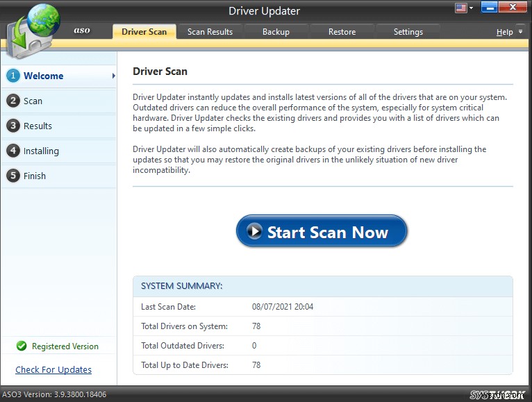Screen dimensions: 532x402
Task: Close the Driver Updater window
Action: click(513, 7)
